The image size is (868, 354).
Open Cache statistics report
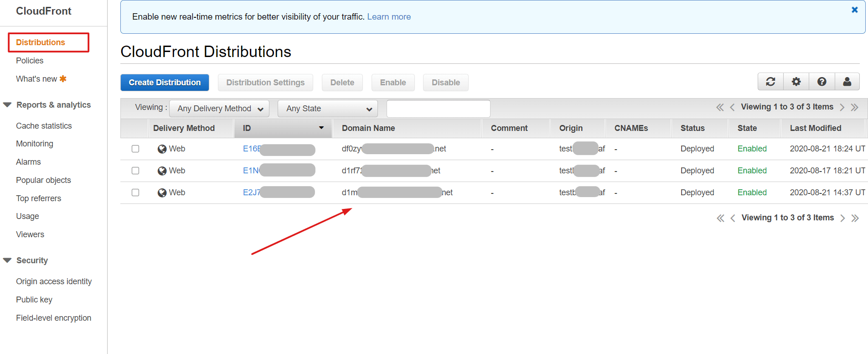coord(44,126)
